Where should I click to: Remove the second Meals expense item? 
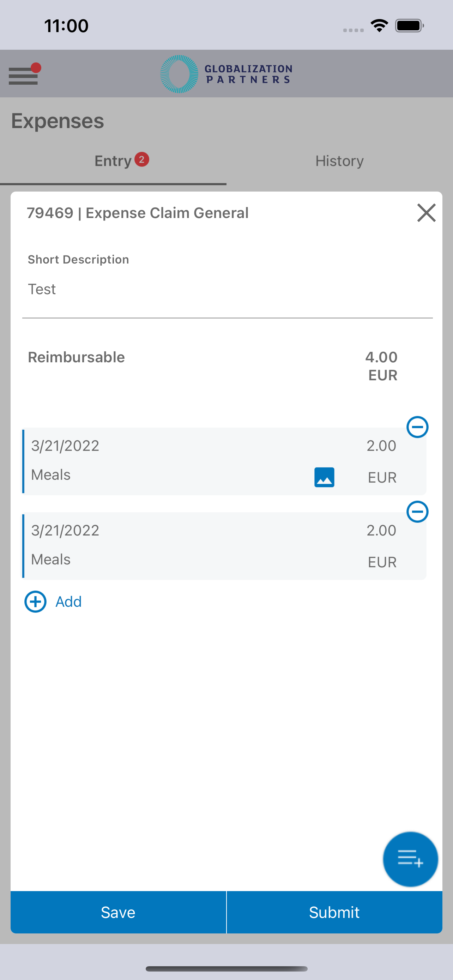coord(417,512)
